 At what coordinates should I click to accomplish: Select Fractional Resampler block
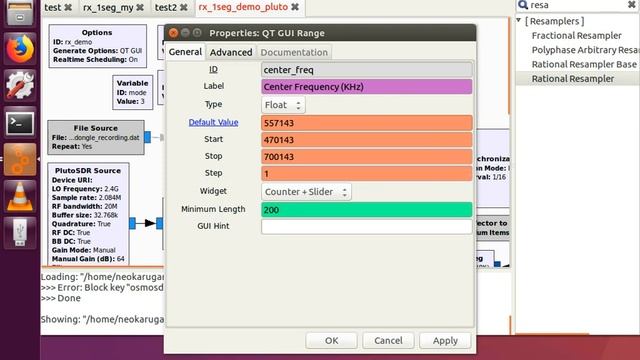577,36
